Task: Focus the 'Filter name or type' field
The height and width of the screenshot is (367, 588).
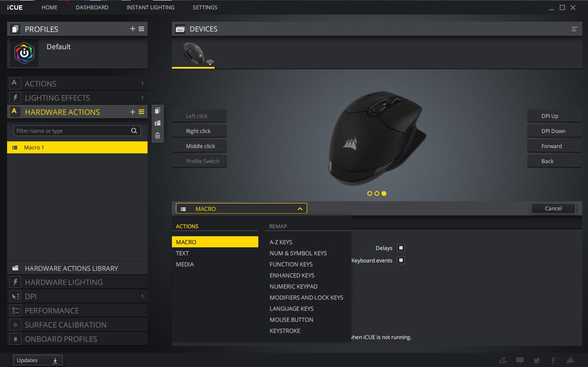Action: (78, 131)
